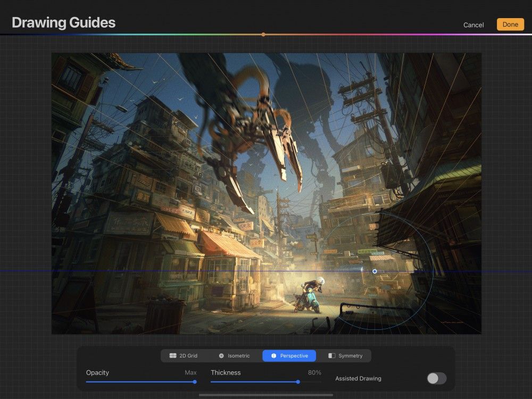Tap the Opacity slider handle
The width and height of the screenshot is (532, 399).
click(x=194, y=381)
